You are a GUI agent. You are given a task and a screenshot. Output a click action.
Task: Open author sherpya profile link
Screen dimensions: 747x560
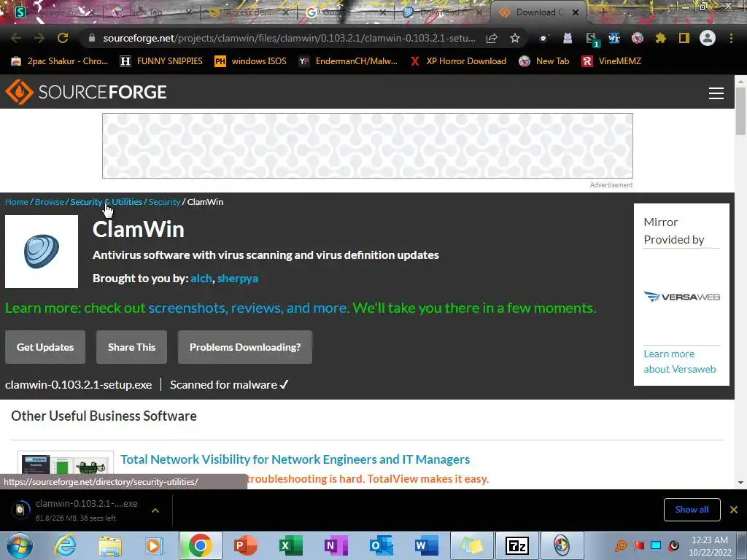(x=238, y=278)
